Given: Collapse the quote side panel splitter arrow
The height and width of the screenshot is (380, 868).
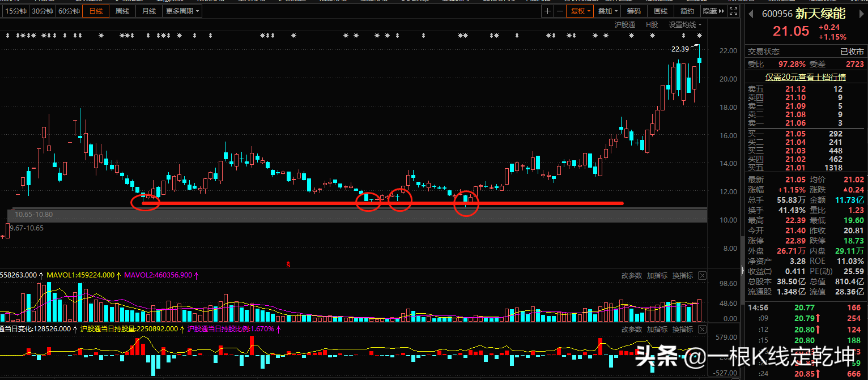Looking at the screenshot, I should [742, 270].
